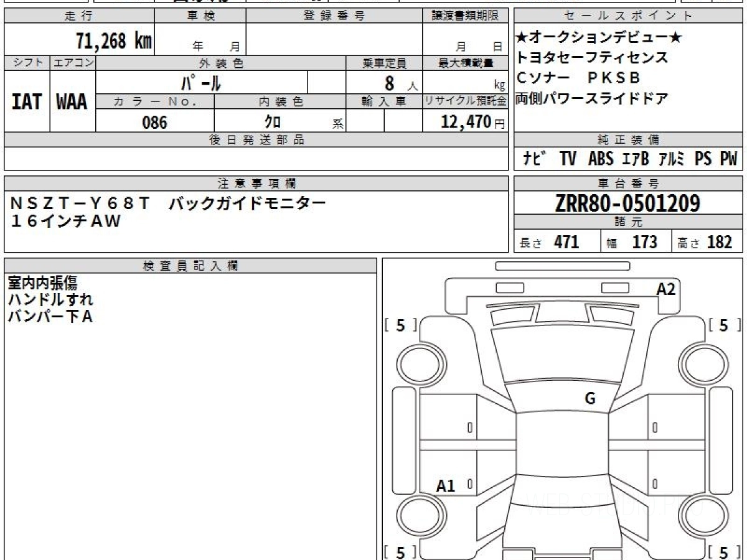Click the seating capacity 8 人 value

(401, 83)
